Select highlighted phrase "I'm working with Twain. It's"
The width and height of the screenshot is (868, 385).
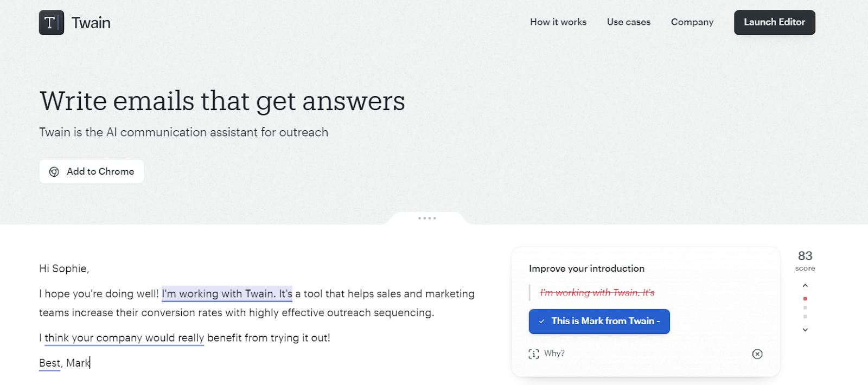pos(227,293)
